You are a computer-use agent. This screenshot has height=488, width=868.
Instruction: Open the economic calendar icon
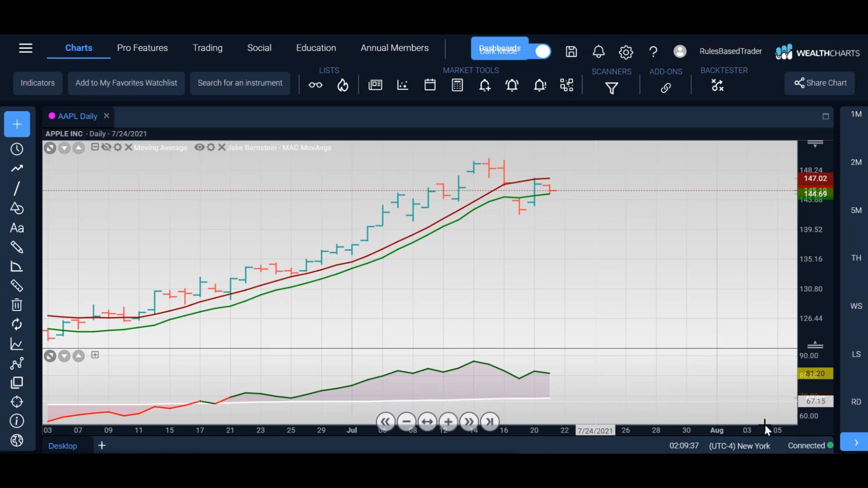430,85
